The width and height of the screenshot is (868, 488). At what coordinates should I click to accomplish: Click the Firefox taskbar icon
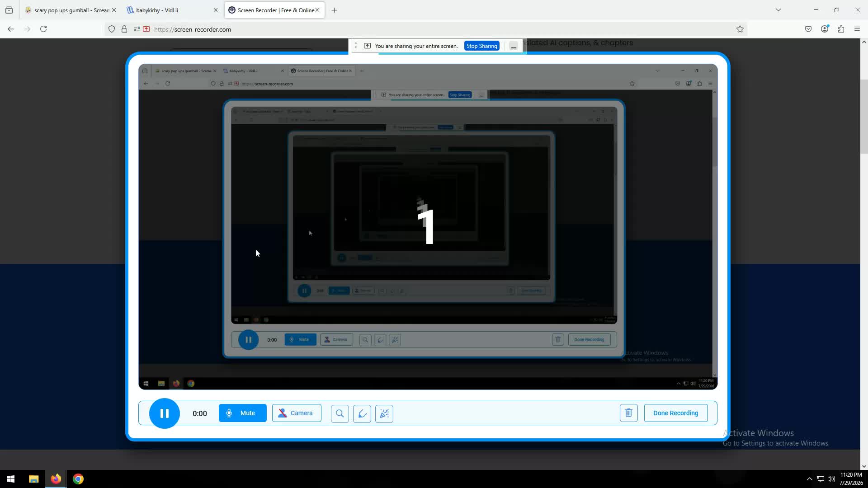click(x=56, y=479)
